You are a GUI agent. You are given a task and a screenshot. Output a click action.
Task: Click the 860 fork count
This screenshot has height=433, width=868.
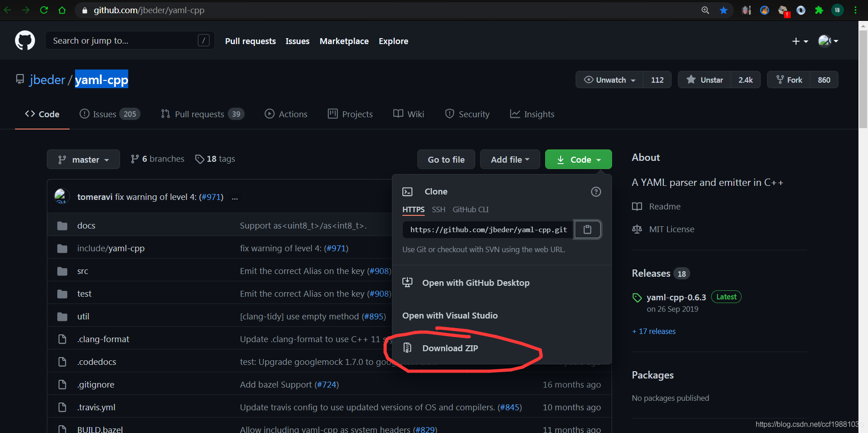(824, 80)
